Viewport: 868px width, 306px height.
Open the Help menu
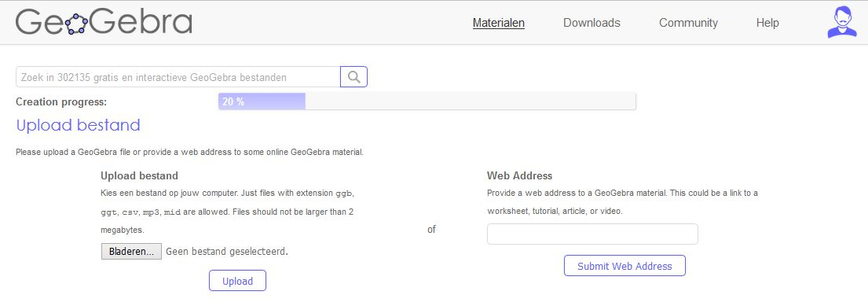point(767,23)
